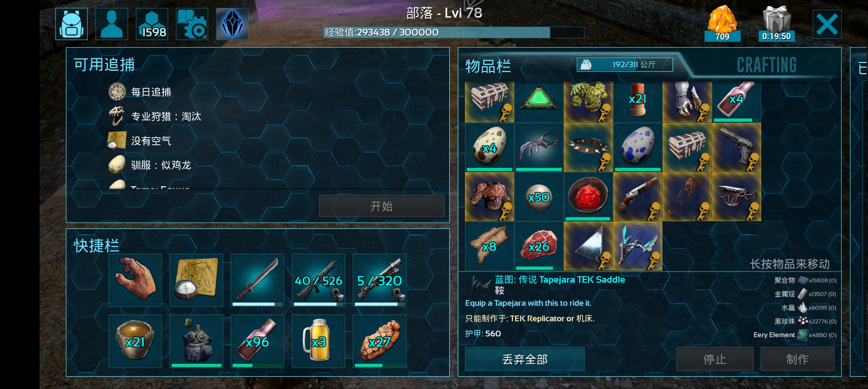
Task: Select the blue crystal tribe icon
Action: click(x=232, y=24)
